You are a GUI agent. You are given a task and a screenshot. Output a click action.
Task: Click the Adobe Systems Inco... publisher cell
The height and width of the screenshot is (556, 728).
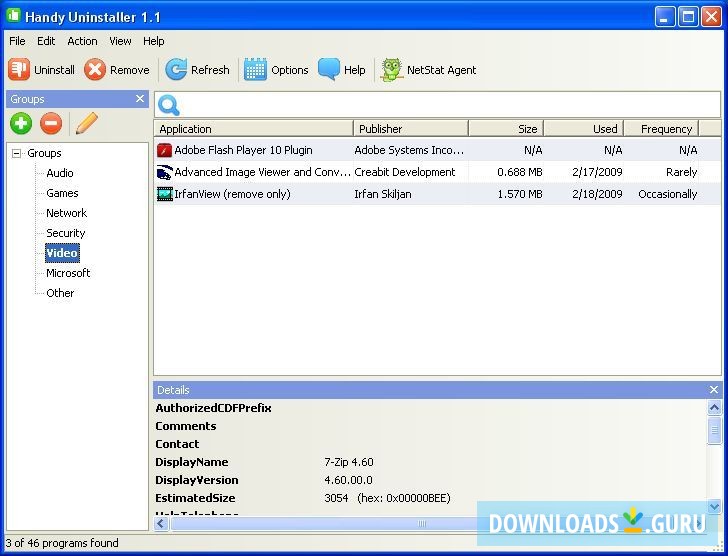[x=409, y=150]
